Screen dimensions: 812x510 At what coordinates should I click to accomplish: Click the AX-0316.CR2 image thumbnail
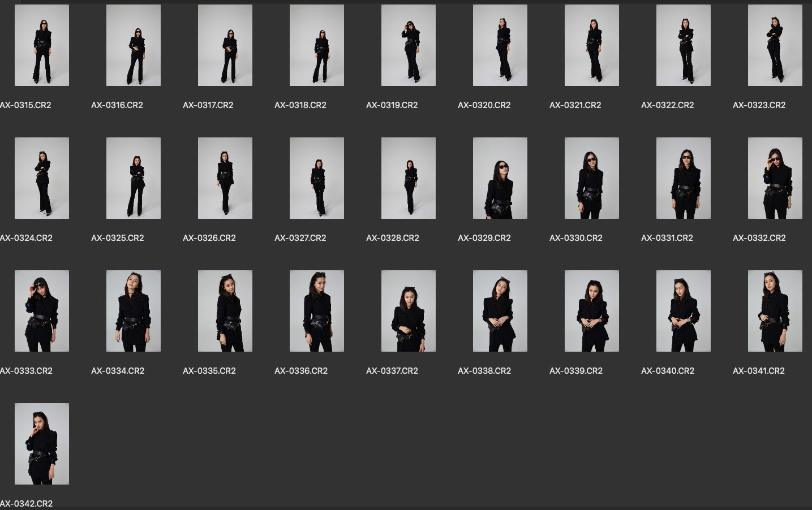(134, 45)
